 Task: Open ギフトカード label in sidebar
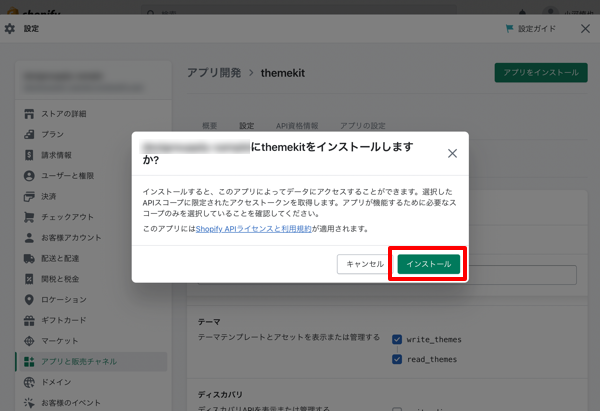tap(64, 320)
